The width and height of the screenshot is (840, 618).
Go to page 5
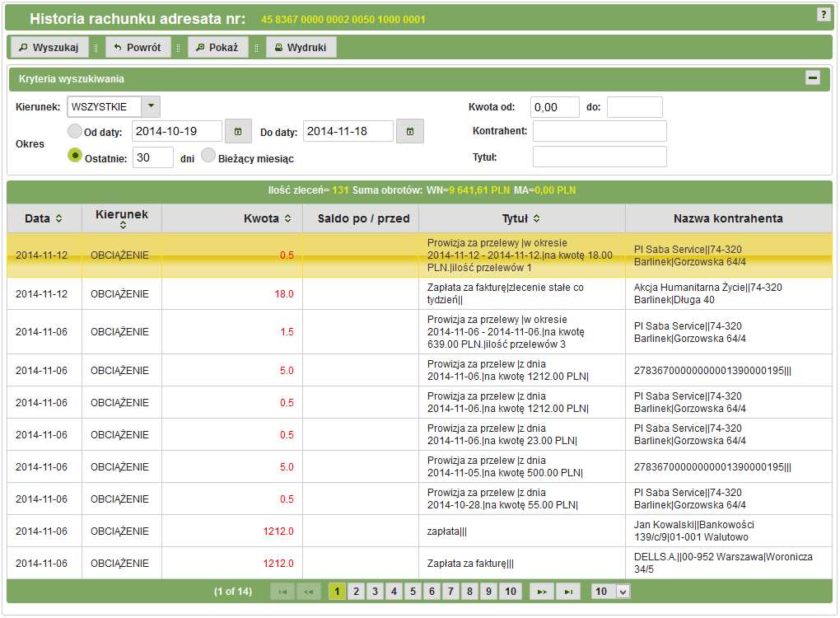tap(413, 592)
